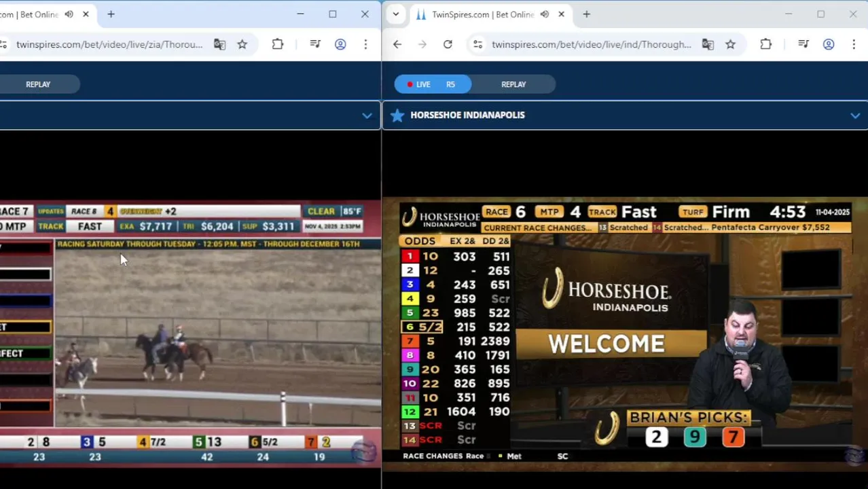868x489 pixels.
Task: Click translate icon in left window address bar
Action: tap(219, 44)
